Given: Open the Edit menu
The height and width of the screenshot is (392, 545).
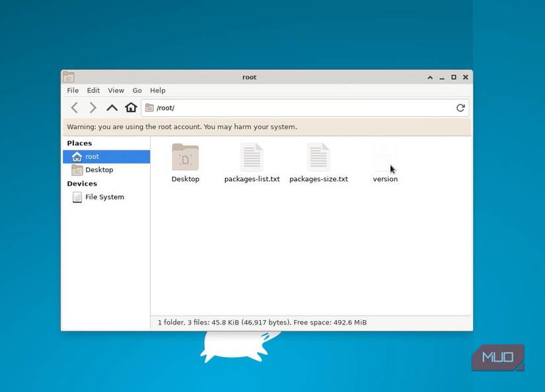Looking at the screenshot, I should point(93,90).
